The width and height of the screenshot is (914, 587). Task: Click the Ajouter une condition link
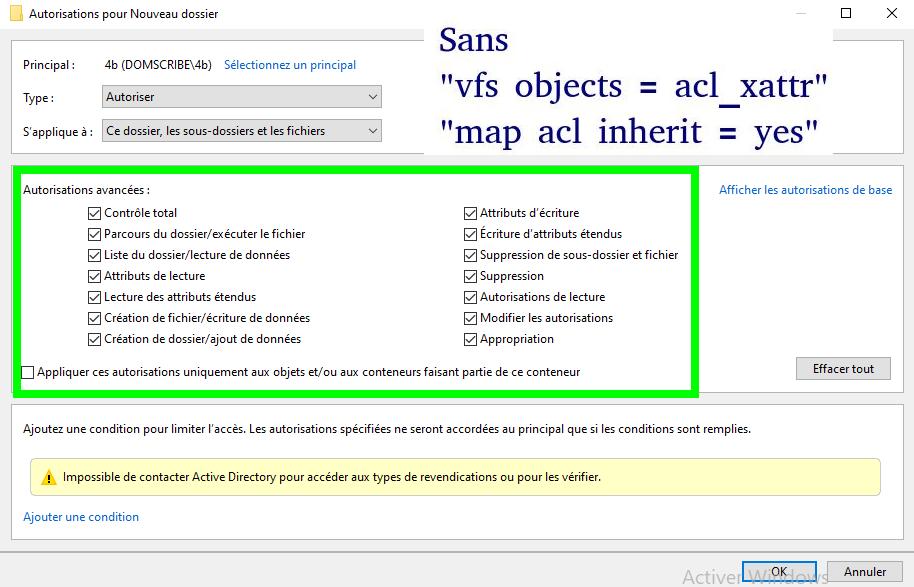click(x=81, y=517)
